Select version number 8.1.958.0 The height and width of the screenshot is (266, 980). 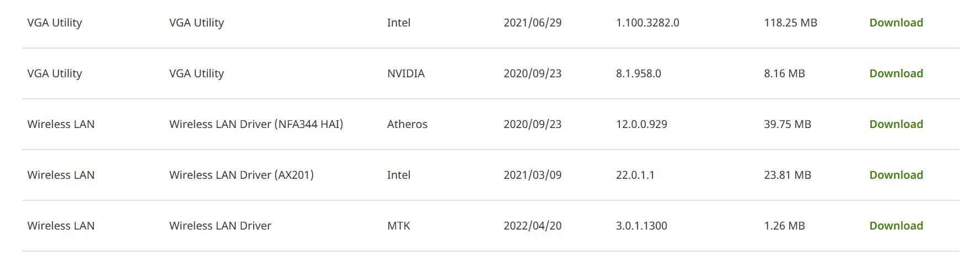click(x=638, y=73)
